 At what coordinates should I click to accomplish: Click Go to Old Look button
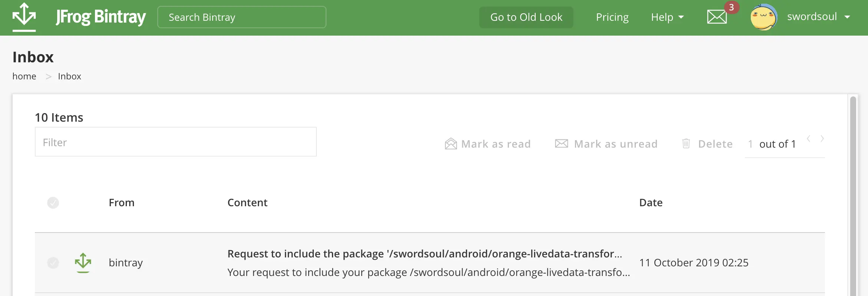pos(526,17)
